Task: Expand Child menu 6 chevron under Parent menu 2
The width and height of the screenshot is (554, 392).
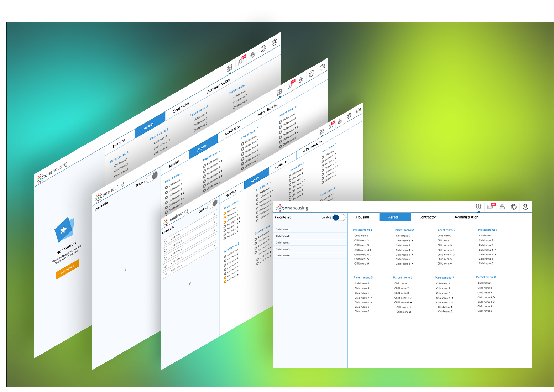Action: [x=412, y=264]
